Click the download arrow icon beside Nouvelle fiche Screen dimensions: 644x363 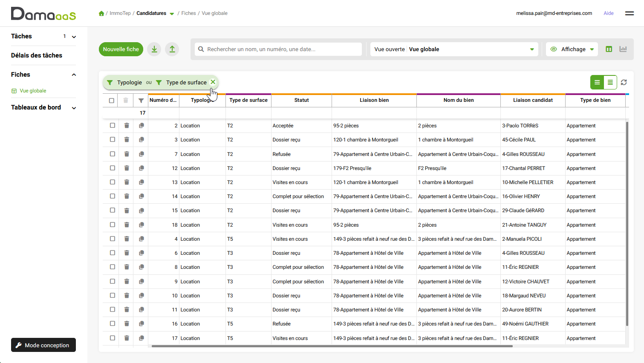[x=154, y=49]
